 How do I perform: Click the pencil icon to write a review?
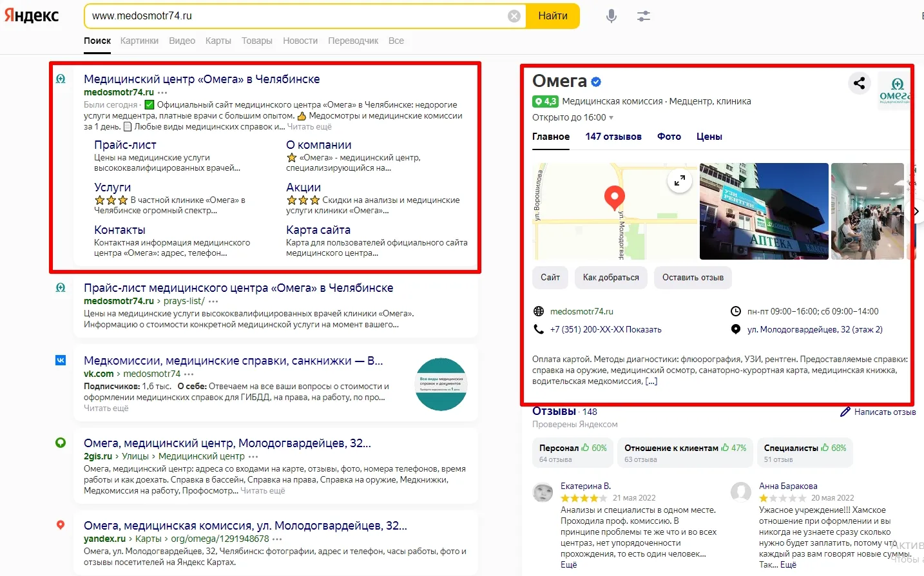[845, 412]
